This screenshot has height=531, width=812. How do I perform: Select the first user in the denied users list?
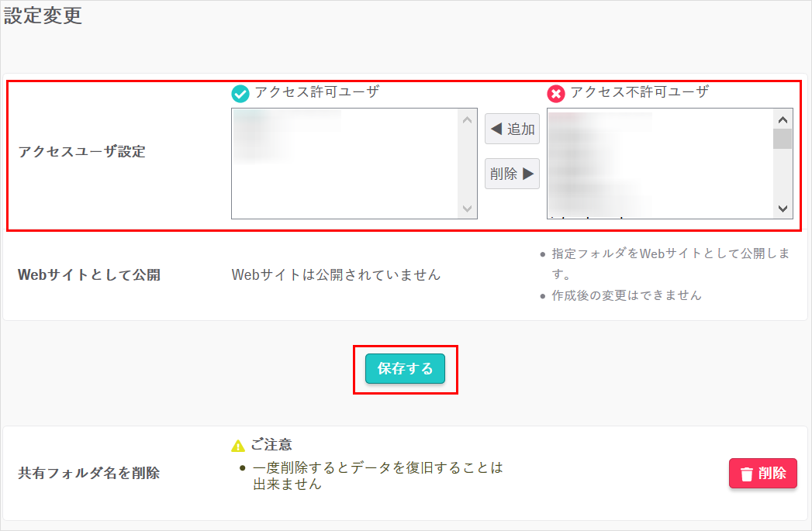point(601,119)
